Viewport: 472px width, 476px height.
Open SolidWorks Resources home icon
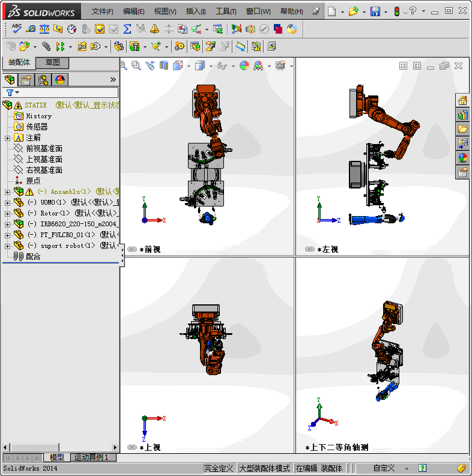point(462,100)
